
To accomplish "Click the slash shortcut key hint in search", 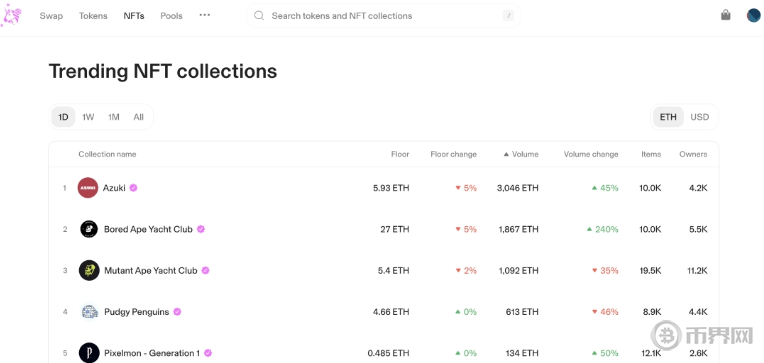I will [508, 16].
